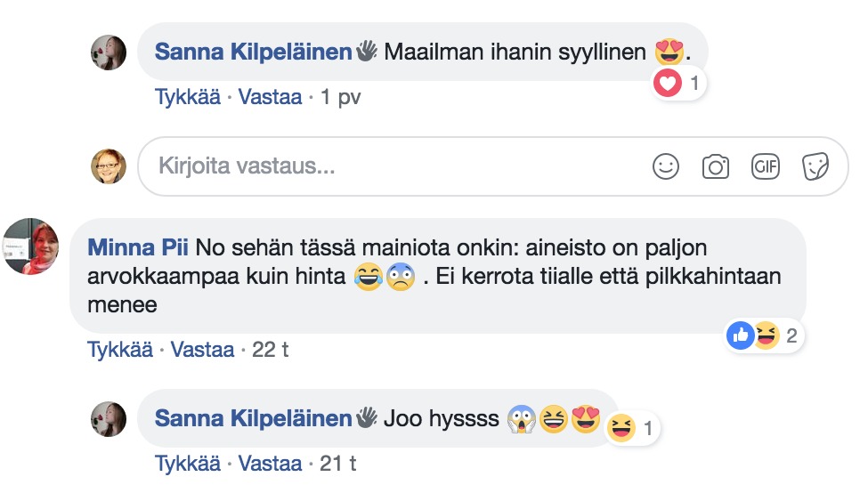Viewport: 868px width, 493px height.
Task: Click Tykkää under Joo hyssss comment
Action: [188, 464]
